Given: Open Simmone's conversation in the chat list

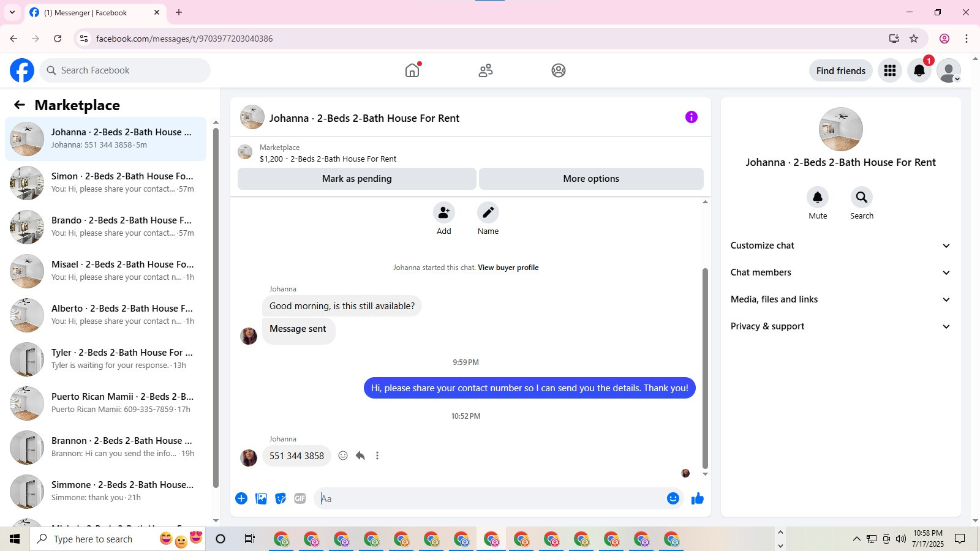Looking at the screenshot, I should pos(105,492).
